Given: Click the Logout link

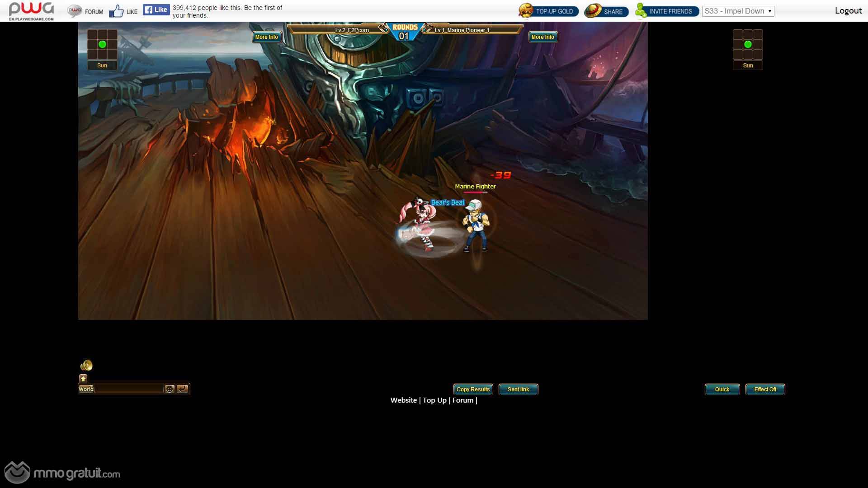Looking at the screenshot, I should coord(848,11).
